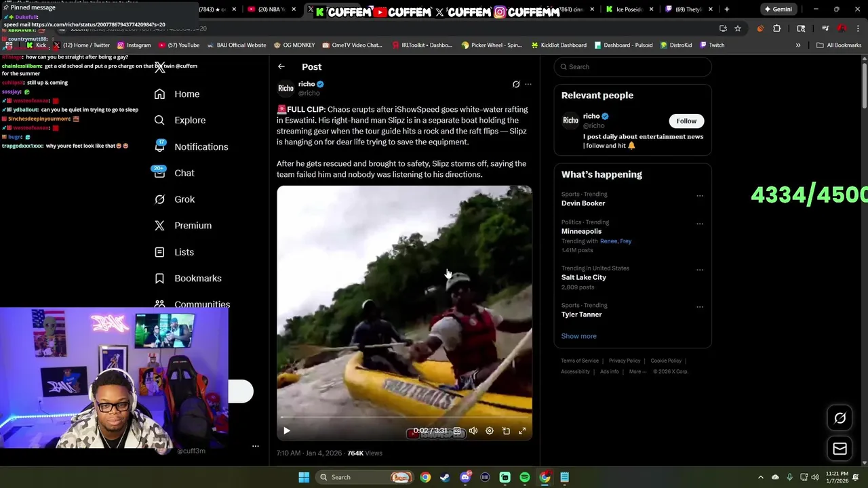The width and height of the screenshot is (868, 488).
Task: Open the Windows Start menu
Action: point(304,477)
